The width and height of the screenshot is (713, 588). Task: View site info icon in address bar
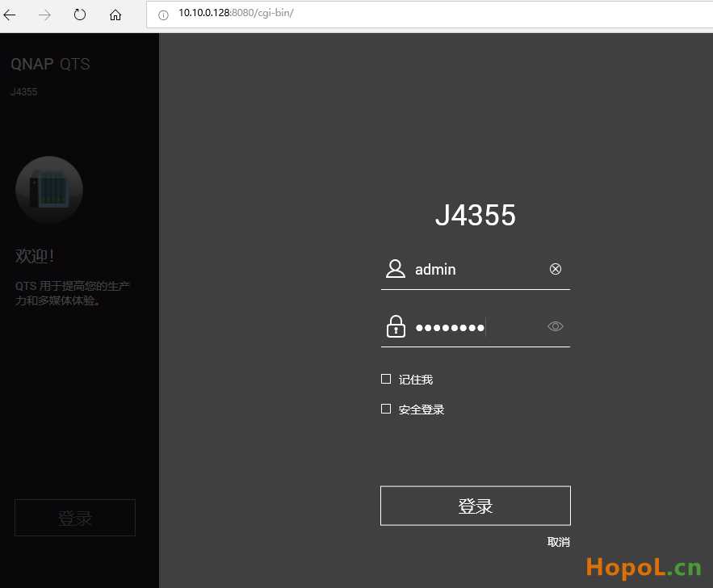[x=163, y=15]
